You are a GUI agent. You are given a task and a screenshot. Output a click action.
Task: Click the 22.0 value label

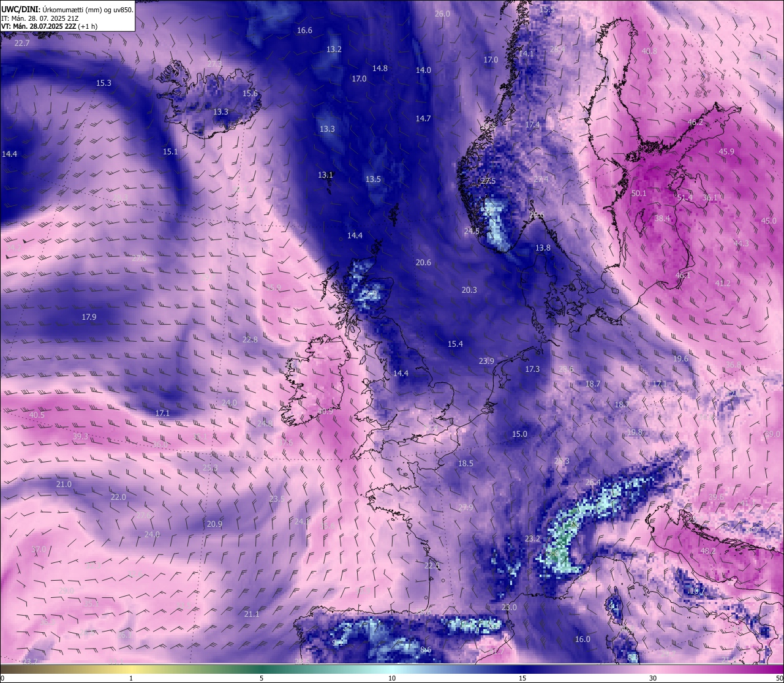[118, 497]
